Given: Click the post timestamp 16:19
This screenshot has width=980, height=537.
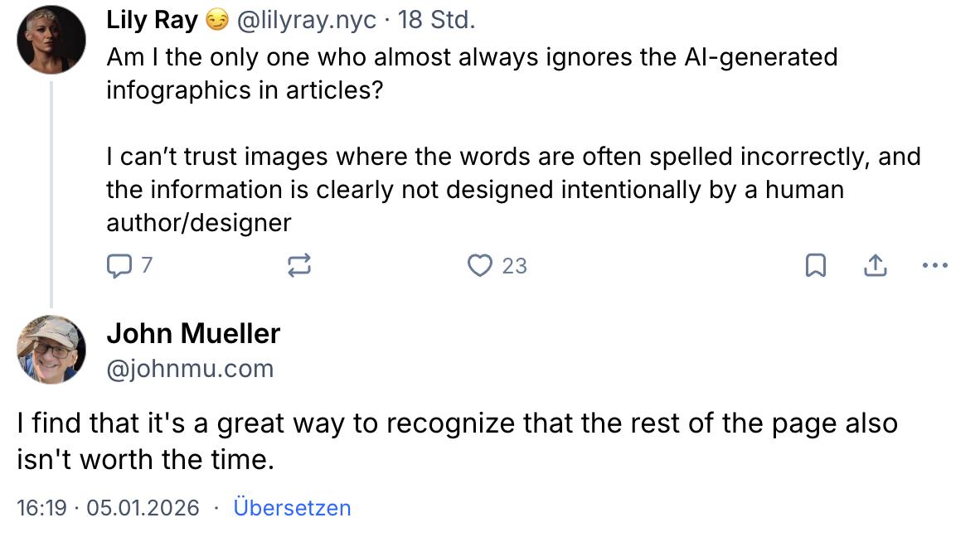Looking at the screenshot, I should [x=40, y=508].
